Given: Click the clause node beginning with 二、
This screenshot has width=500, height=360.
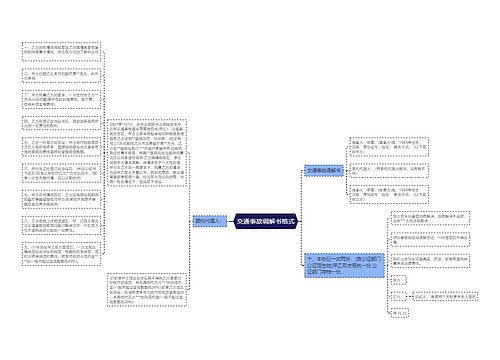Looking at the screenshot, I should coord(61,76).
